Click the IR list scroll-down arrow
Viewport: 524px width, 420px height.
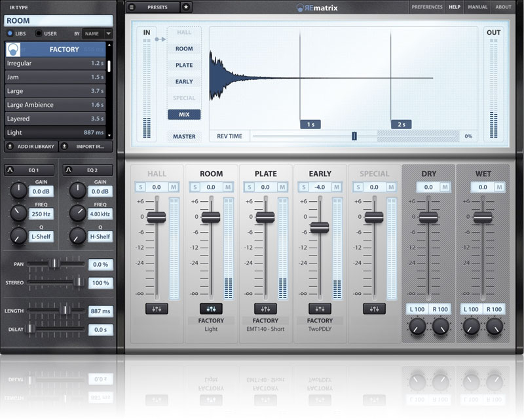[109, 136]
